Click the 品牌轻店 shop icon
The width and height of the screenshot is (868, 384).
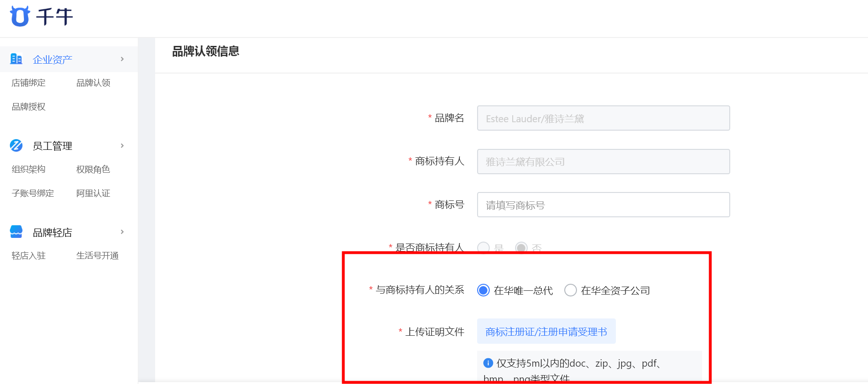(16, 232)
